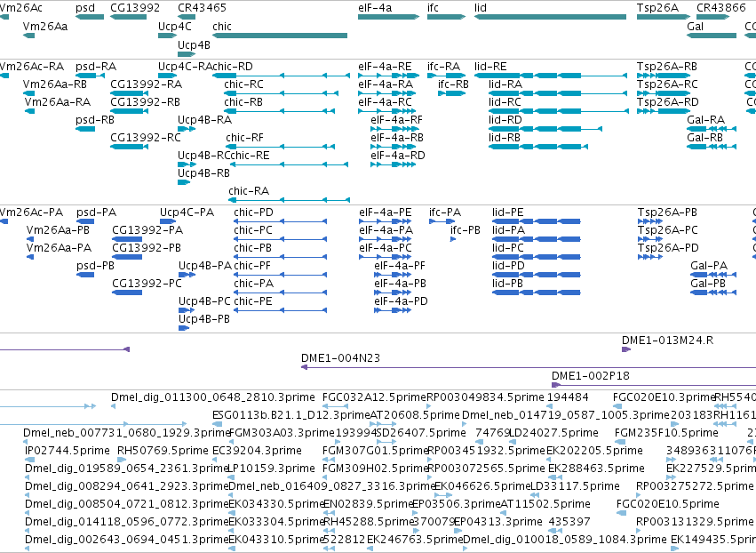Viewport: 756px width, 553px height.
Task: Select the CG13992 gene bar
Action: pyautogui.click(x=128, y=17)
